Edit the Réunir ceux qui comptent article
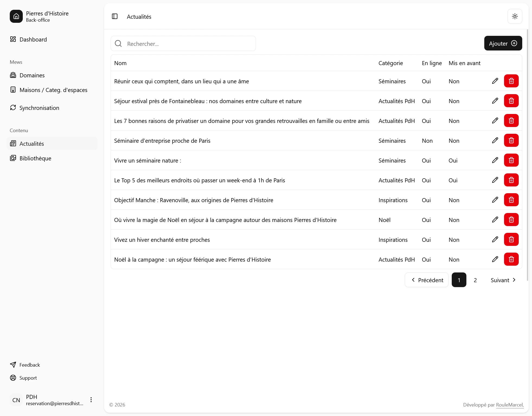 [495, 81]
